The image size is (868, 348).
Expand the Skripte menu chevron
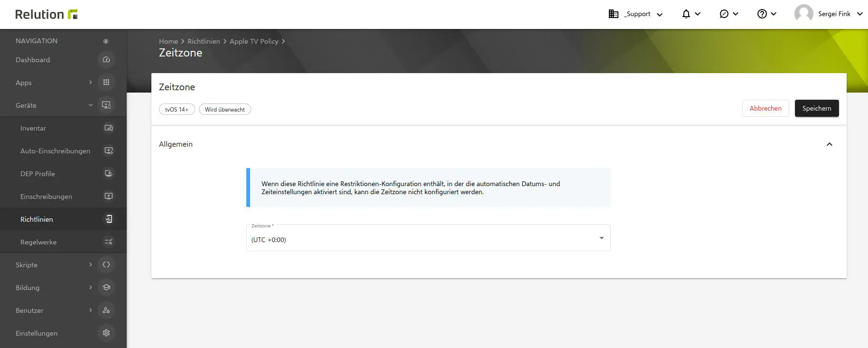click(91, 265)
